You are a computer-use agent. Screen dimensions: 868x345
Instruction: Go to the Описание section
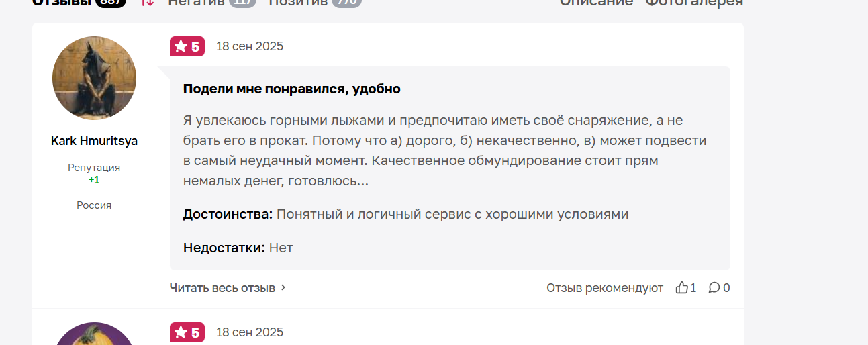pos(597,2)
